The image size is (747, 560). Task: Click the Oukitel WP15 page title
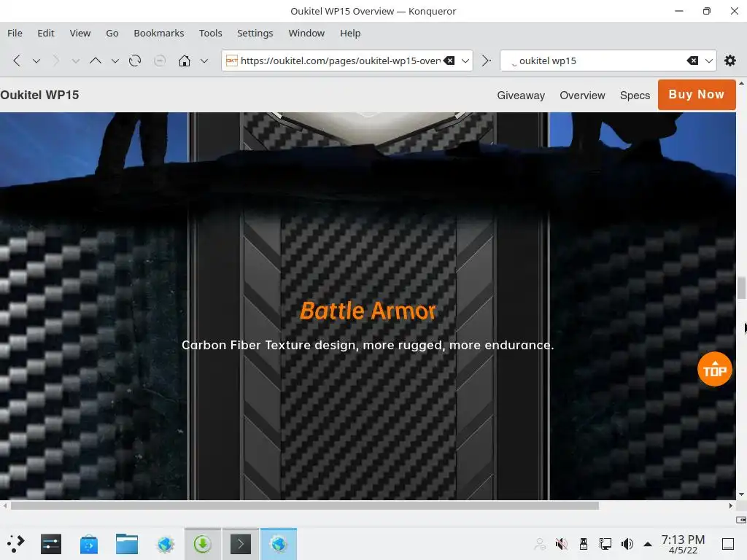39,95
